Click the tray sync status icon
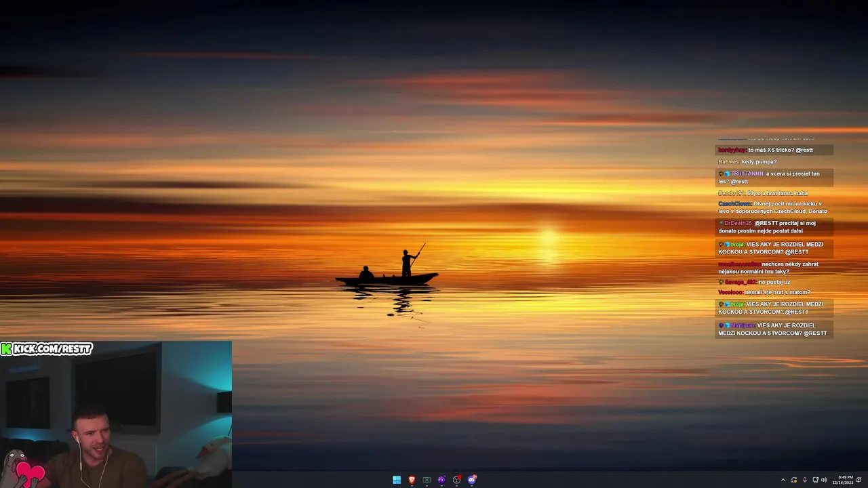 point(794,480)
